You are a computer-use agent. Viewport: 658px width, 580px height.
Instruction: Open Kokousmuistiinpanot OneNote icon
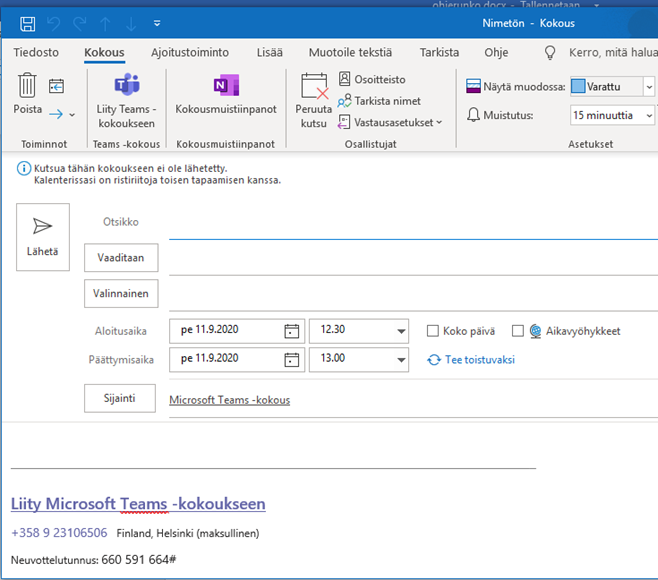(226, 85)
